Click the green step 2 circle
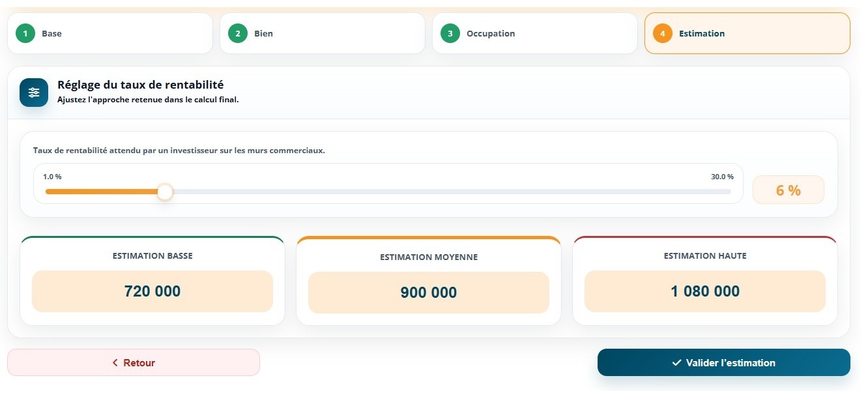Viewport: 868px width, 393px height. (x=238, y=33)
